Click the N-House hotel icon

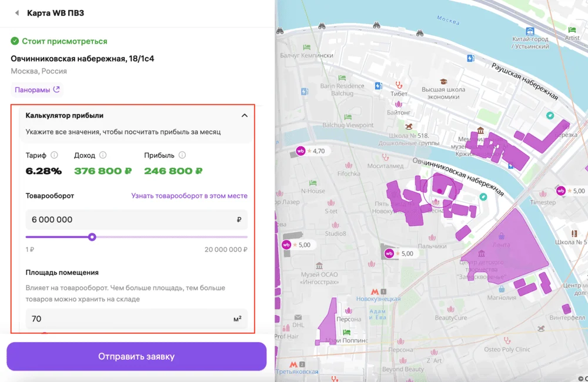pos(313,183)
